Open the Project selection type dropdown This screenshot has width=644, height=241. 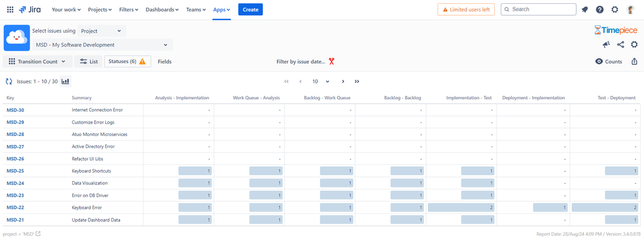point(101,31)
